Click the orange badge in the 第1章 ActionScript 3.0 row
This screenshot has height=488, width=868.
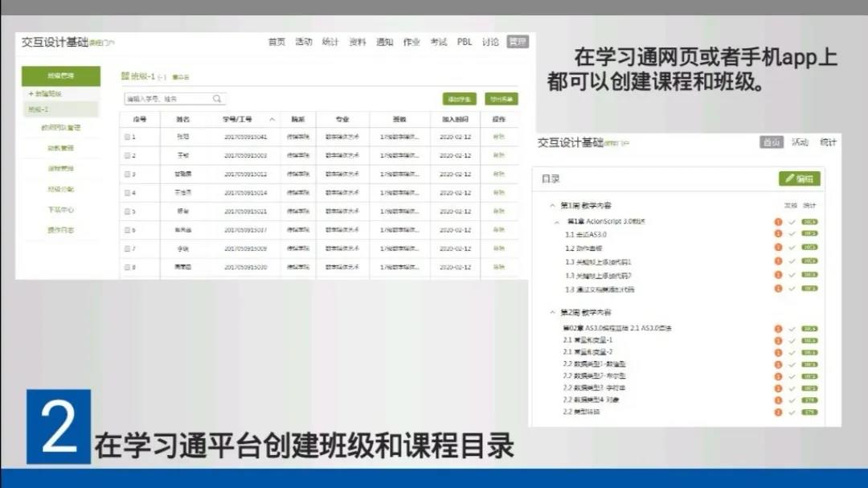[x=778, y=222]
